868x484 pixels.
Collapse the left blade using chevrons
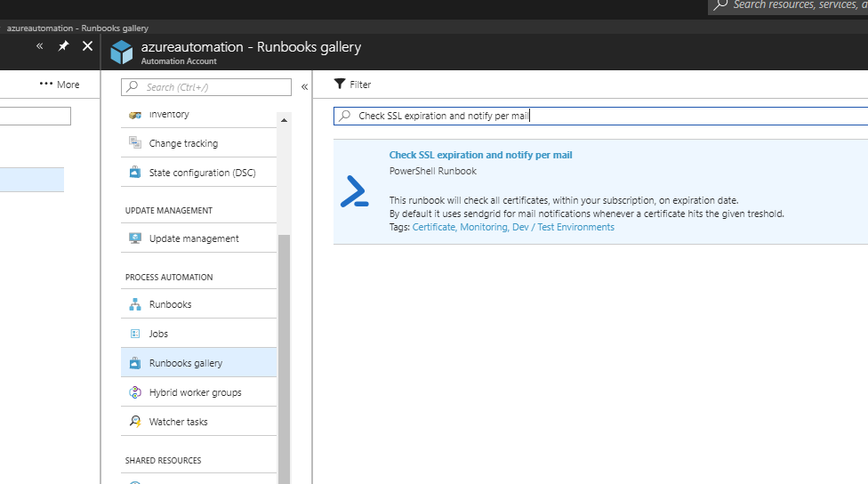39,46
